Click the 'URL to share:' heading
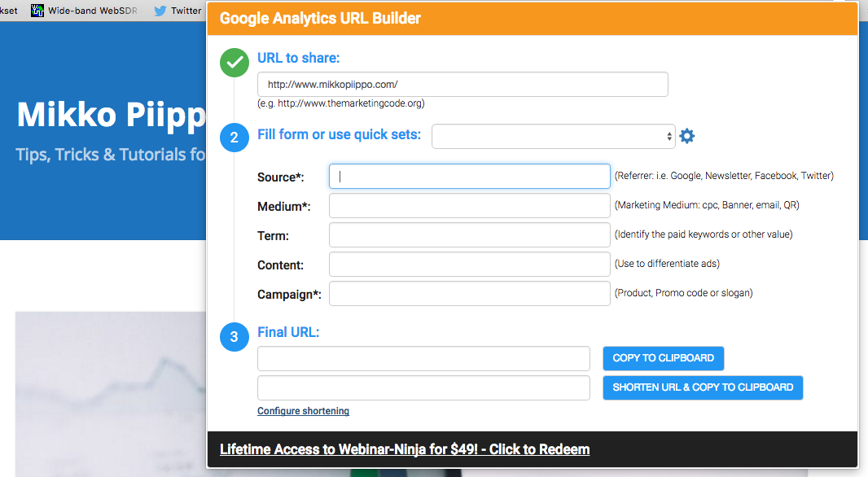868x477 pixels. 298,58
